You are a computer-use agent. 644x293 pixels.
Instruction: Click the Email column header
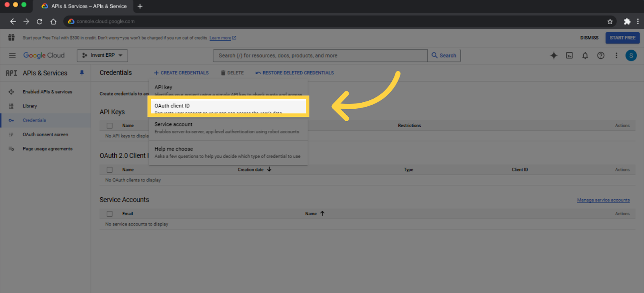point(128,214)
